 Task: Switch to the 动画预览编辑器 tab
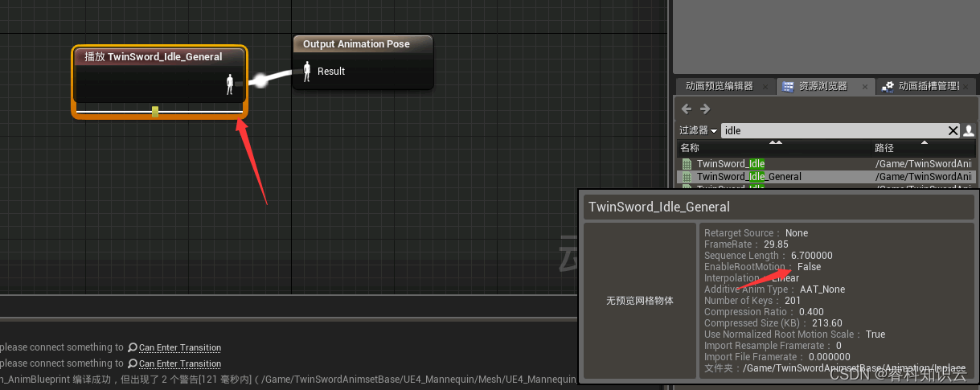click(x=720, y=86)
